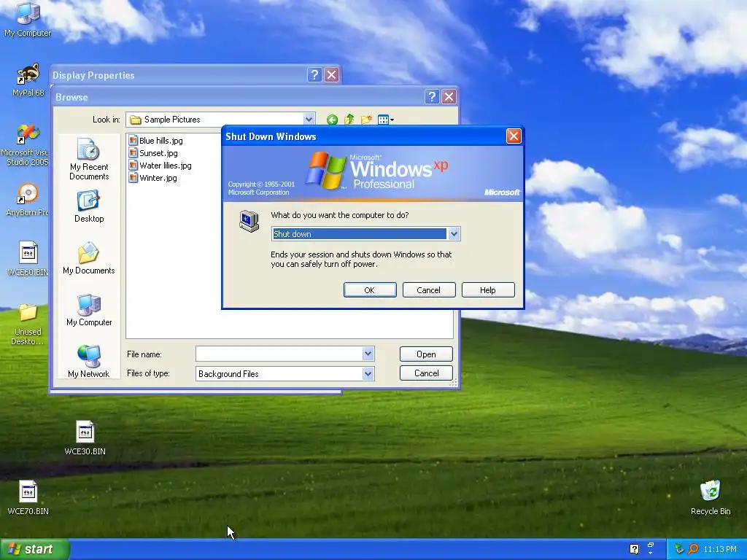Expand the Files of type dropdown arrow
This screenshot has height=560, width=747.
click(368, 374)
